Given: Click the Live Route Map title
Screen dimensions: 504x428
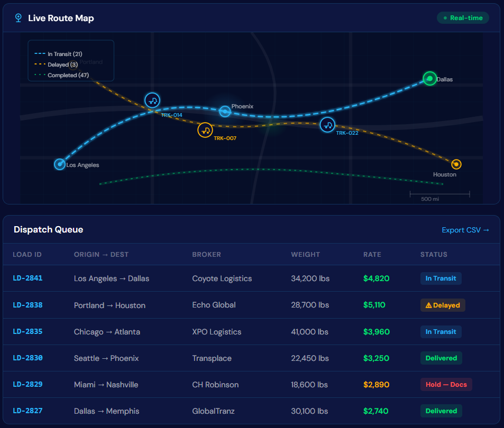Looking at the screenshot, I should pyautogui.click(x=61, y=18).
